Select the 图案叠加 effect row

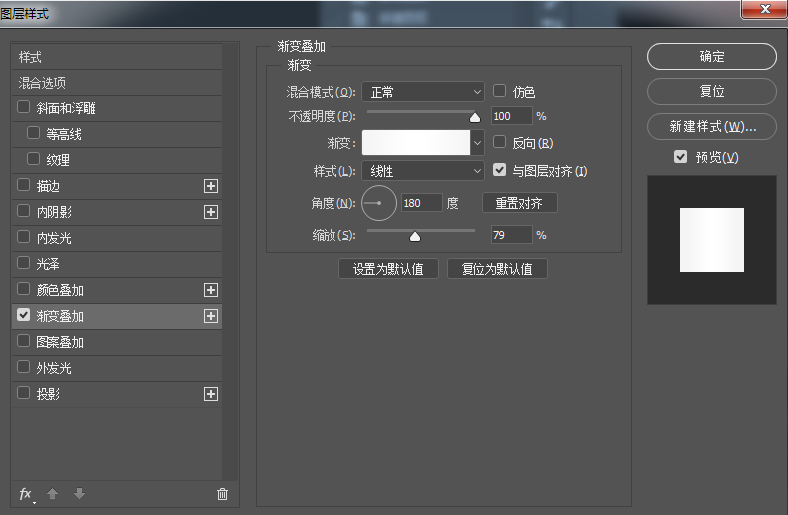117,342
